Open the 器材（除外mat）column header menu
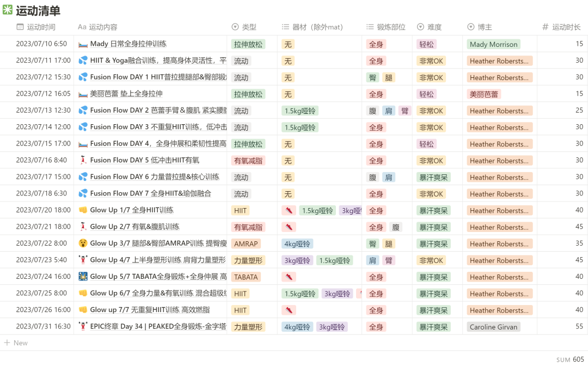This screenshot has width=588, height=366. tap(313, 27)
